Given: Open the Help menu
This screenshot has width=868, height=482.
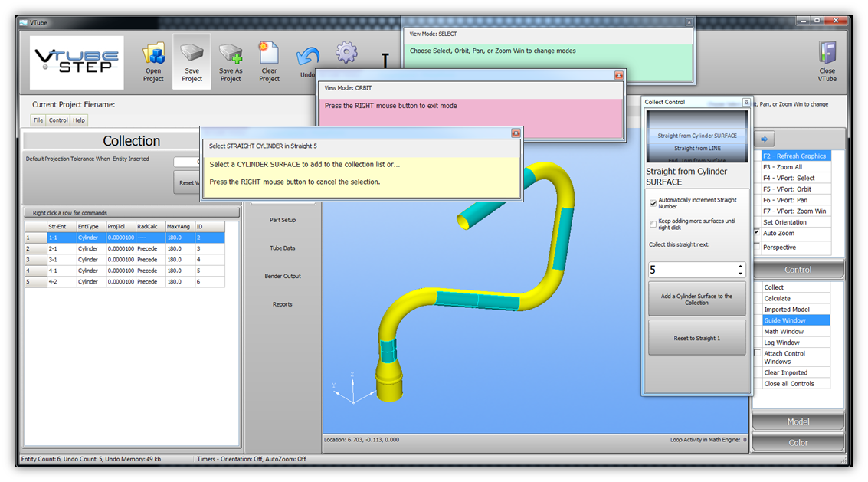Looking at the screenshot, I should pos(79,120).
